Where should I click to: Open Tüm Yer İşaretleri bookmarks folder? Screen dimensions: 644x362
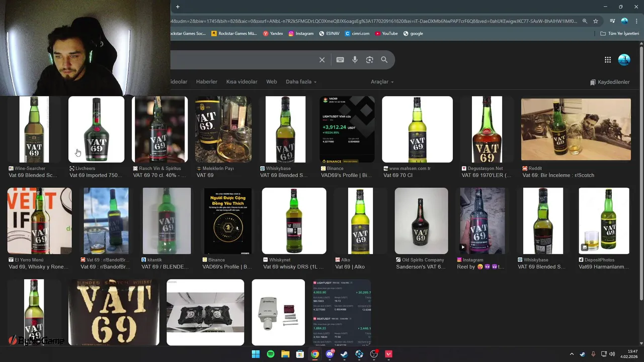click(x=620, y=34)
